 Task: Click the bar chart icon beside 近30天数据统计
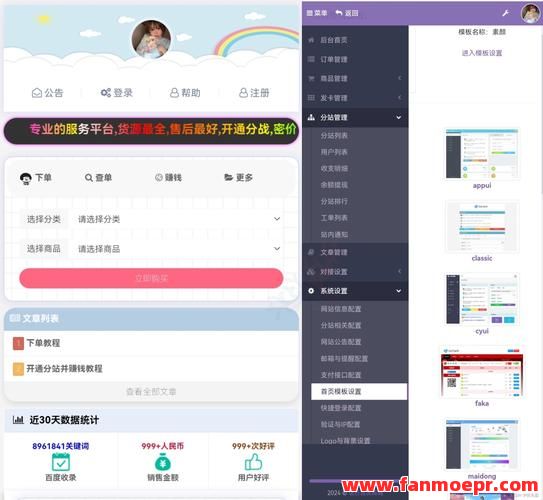[18, 420]
